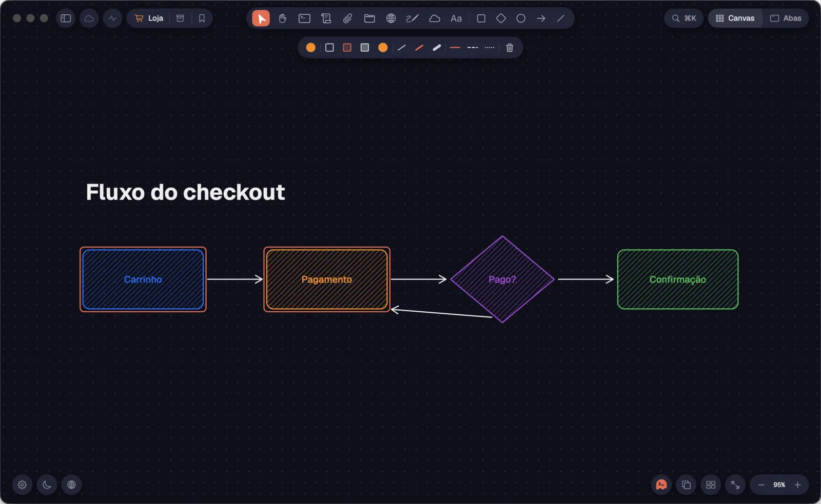
Task: Delete selection with the trash icon
Action: tap(510, 48)
